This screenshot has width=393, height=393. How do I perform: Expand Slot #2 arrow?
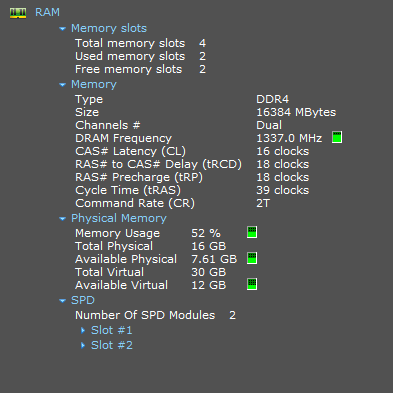tap(83, 345)
